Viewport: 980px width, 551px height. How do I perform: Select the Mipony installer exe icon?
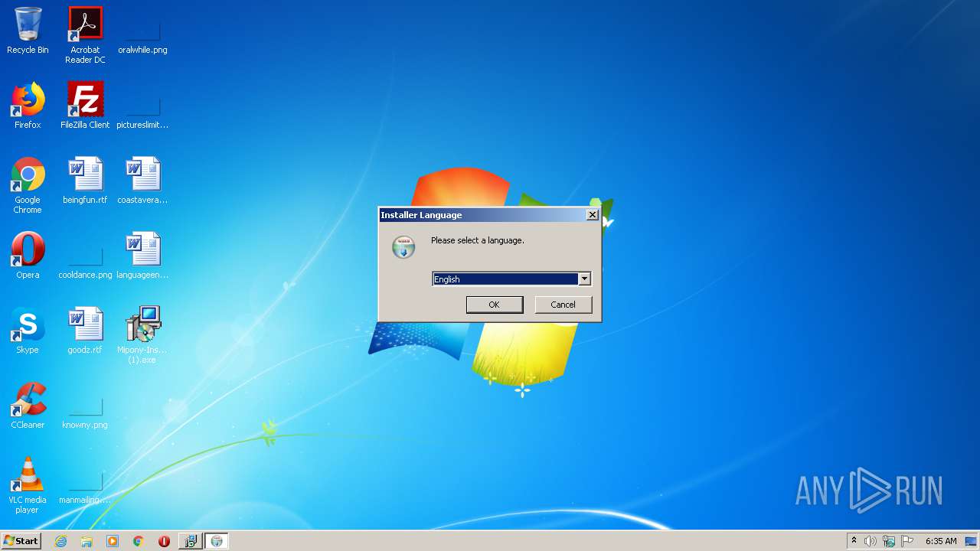click(x=142, y=335)
